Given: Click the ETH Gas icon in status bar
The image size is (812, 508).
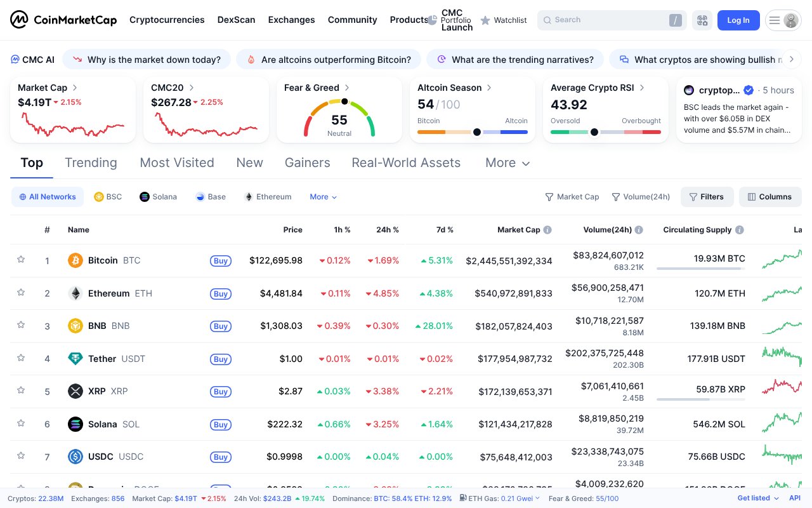Looking at the screenshot, I should 462,498.
